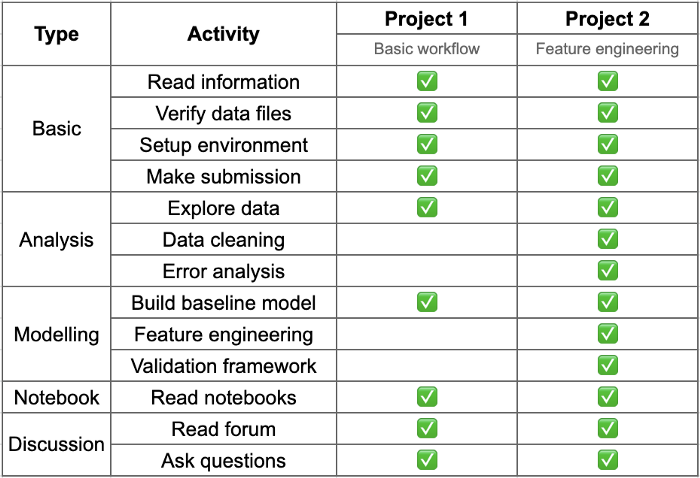
Task: Select the Project 1 column header
Action: click(427, 19)
